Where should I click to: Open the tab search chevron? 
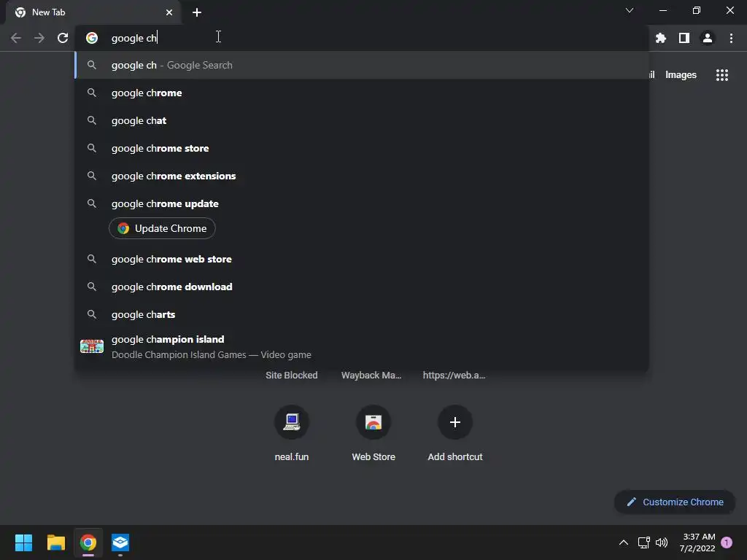[630, 10]
